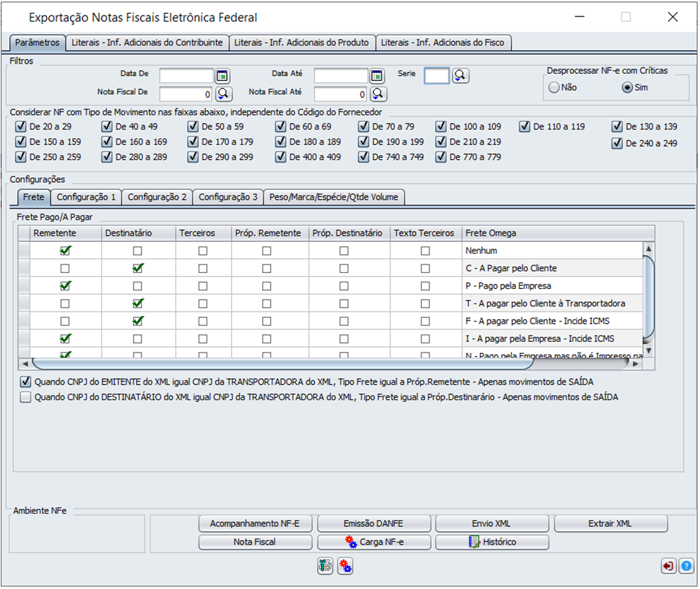The width and height of the screenshot is (700, 589).
Task: Uncheck the De 20 a 29 checkbox
Action: (20, 126)
